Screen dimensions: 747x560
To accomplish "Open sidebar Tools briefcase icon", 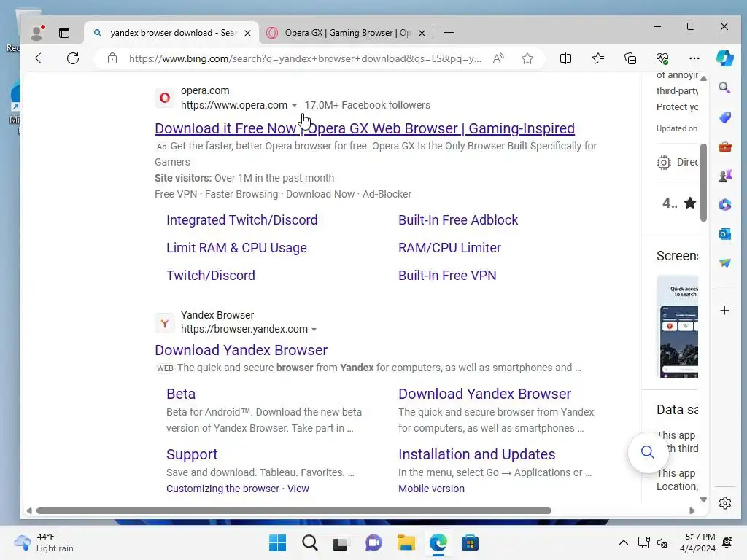I will tap(725, 147).
